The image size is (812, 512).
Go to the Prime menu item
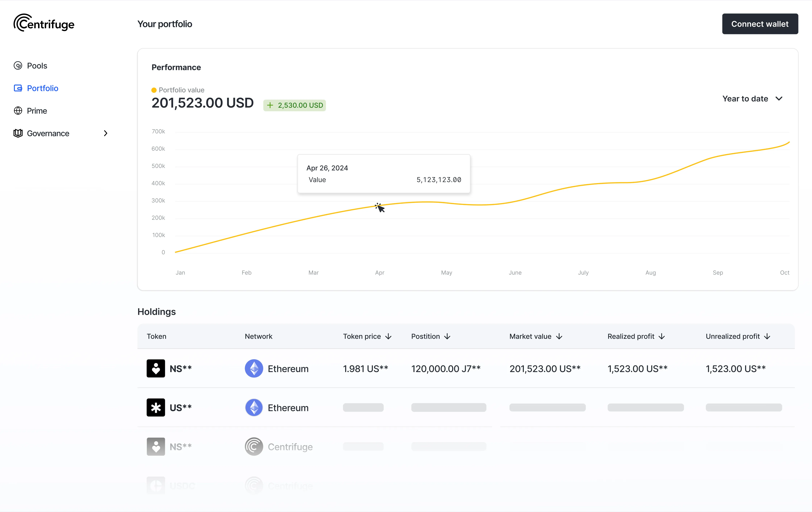tap(37, 111)
